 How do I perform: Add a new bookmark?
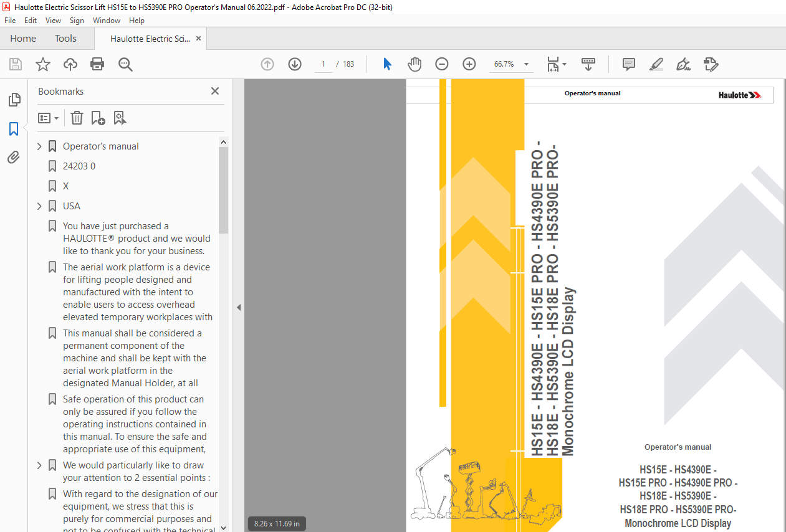point(98,118)
